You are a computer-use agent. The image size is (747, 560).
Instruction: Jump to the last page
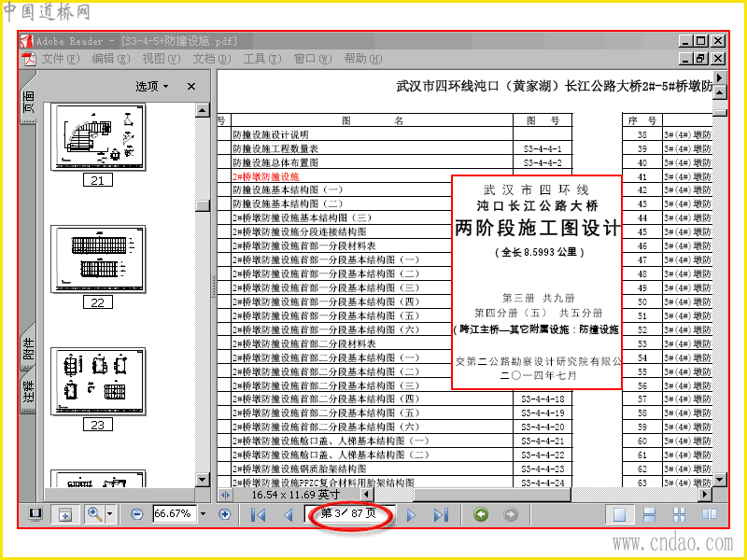click(441, 515)
